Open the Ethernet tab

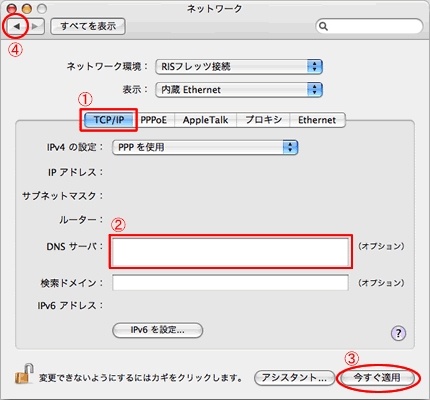tap(317, 120)
